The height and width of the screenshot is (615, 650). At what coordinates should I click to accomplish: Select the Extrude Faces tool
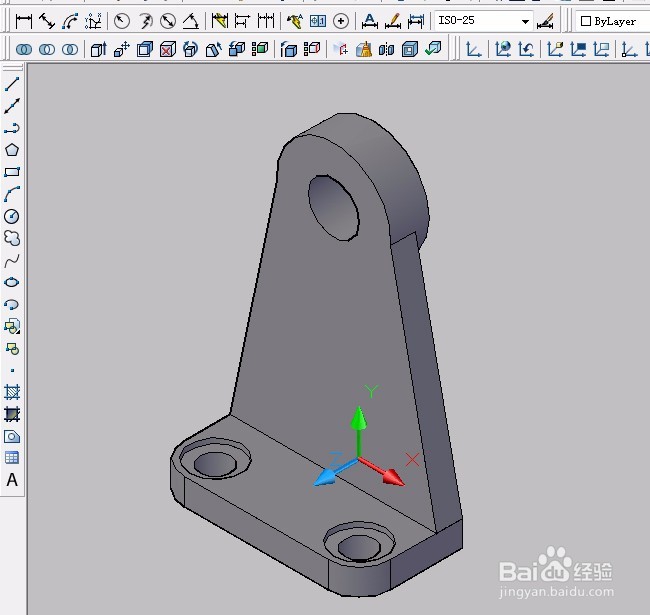tap(99, 49)
